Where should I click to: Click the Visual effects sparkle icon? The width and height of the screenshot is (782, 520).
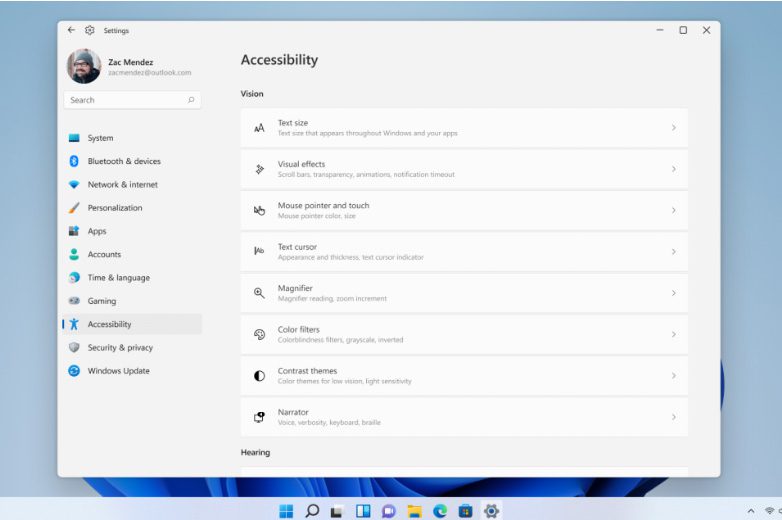pos(259,170)
